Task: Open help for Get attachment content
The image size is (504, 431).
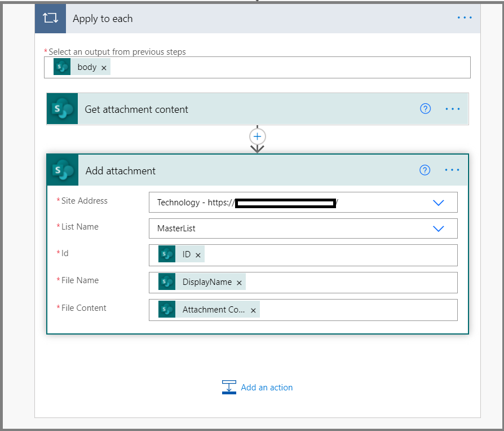Action: pos(425,108)
